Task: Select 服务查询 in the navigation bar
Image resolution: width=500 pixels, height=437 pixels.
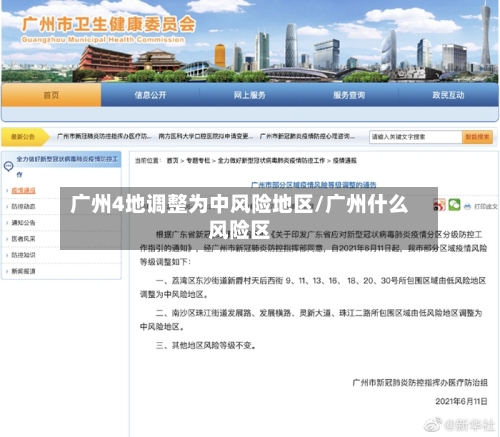Action: pos(349,95)
